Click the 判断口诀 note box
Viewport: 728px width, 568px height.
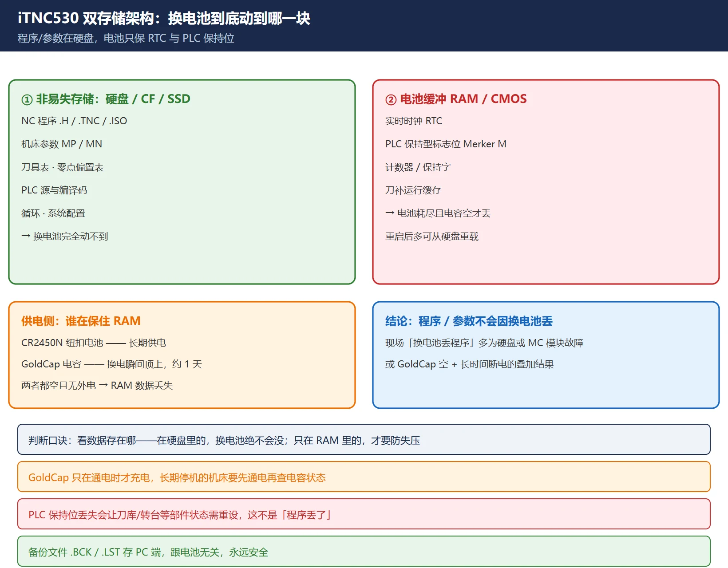coord(364,439)
